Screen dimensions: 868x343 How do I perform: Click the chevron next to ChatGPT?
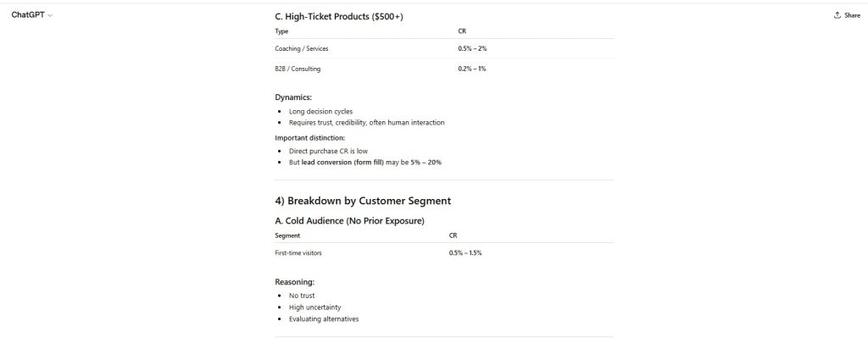pyautogui.click(x=51, y=16)
